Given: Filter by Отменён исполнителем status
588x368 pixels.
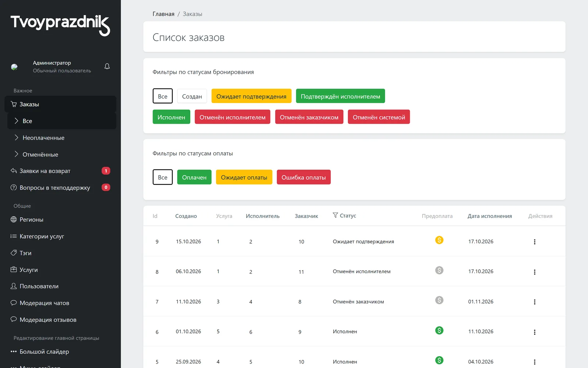Looking at the screenshot, I should click(232, 117).
